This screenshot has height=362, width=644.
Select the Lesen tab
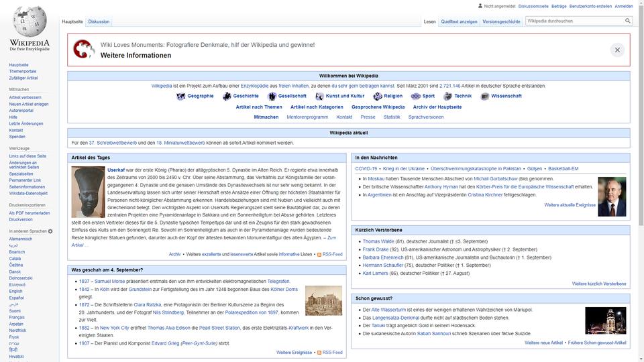click(x=429, y=21)
